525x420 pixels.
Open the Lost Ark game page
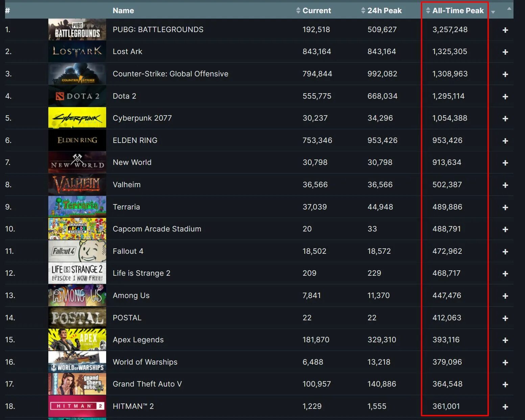[127, 51]
